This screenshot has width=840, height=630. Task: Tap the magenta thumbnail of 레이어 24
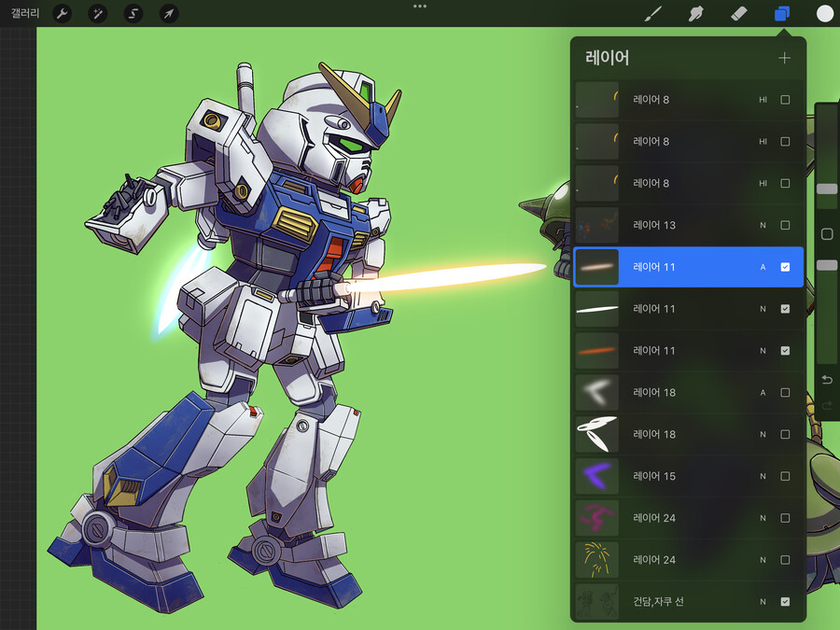click(596, 517)
